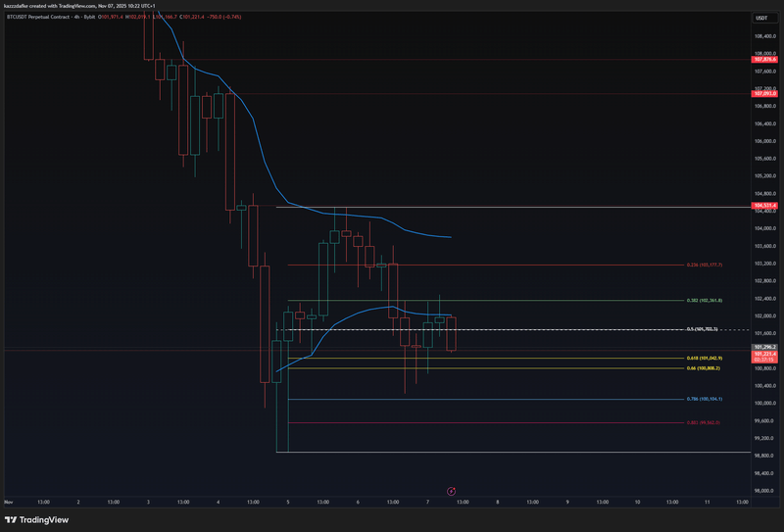Image resolution: width=784 pixels, height=532 pixels.
Task: Click the 98,000.0 price axis tick
Action: coord(765,491)
